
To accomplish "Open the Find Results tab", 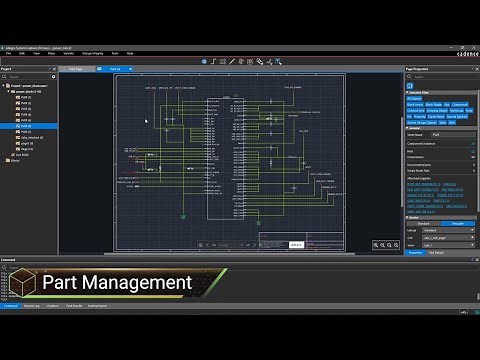I will coord(74,306).
